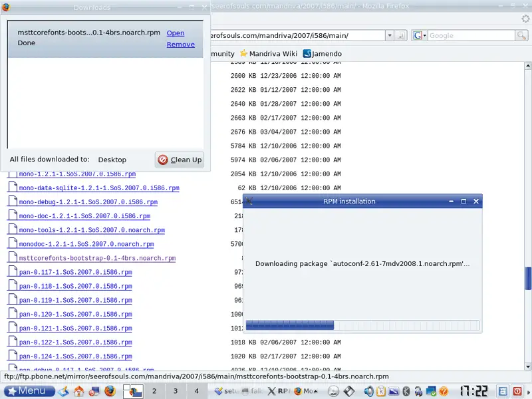Click the Firefox activity throbber icon
Viewport: 532px width, 399px height.
tap(525, 19)
